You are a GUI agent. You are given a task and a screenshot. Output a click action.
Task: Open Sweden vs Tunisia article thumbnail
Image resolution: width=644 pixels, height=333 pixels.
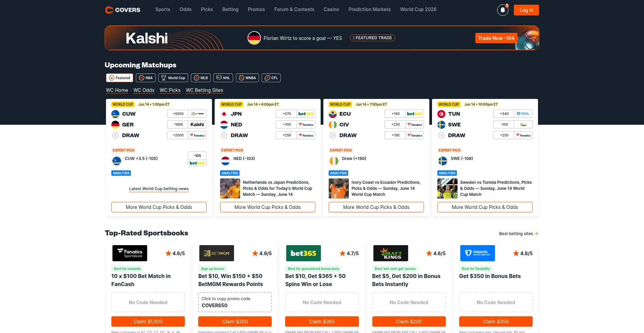coord(447,188)
